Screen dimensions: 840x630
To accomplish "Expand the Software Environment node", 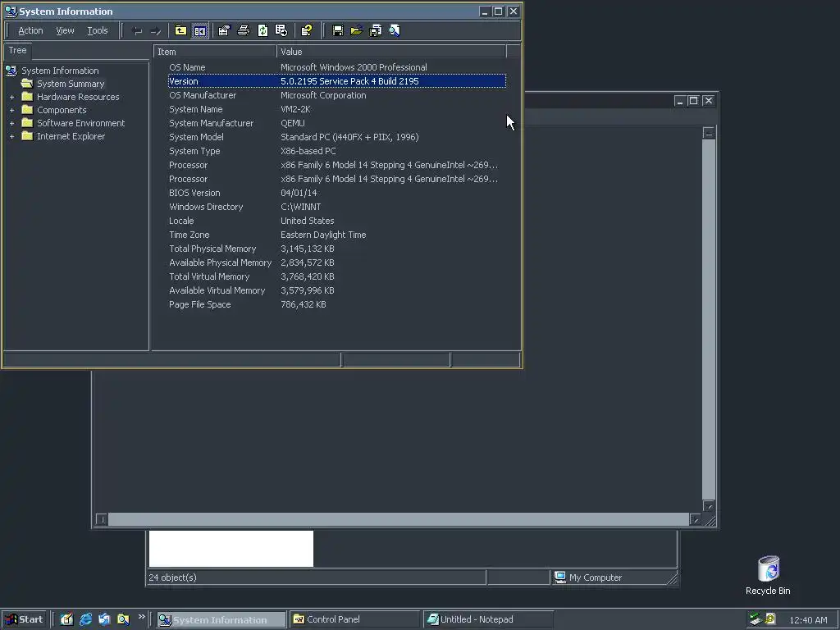I will (11, 123).
